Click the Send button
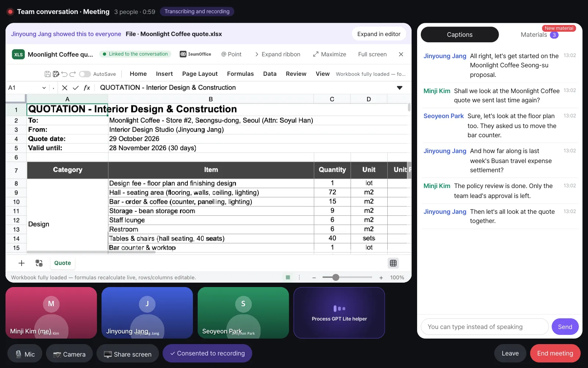Screen dimensions: 588x368 (565, 327)
